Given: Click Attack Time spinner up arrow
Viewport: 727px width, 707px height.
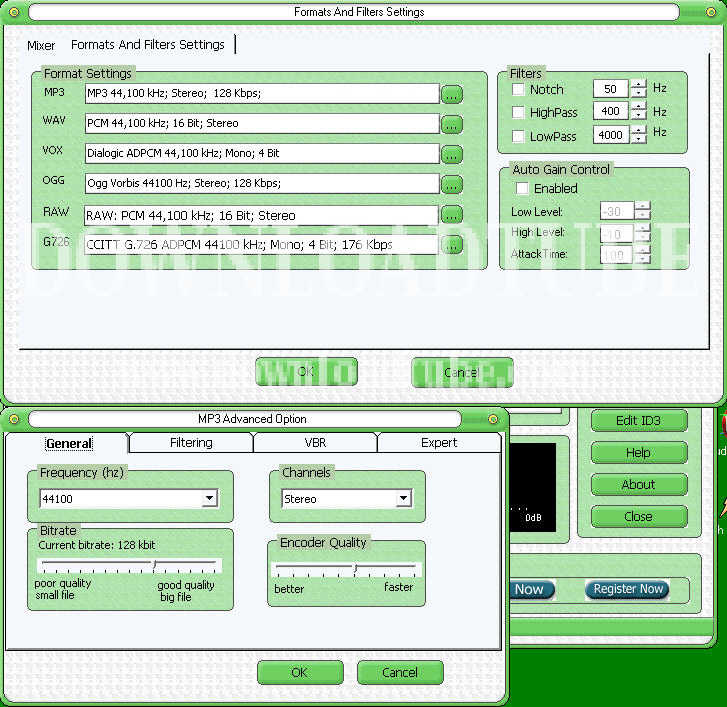Looking at the screenshot, I should 643,250.
